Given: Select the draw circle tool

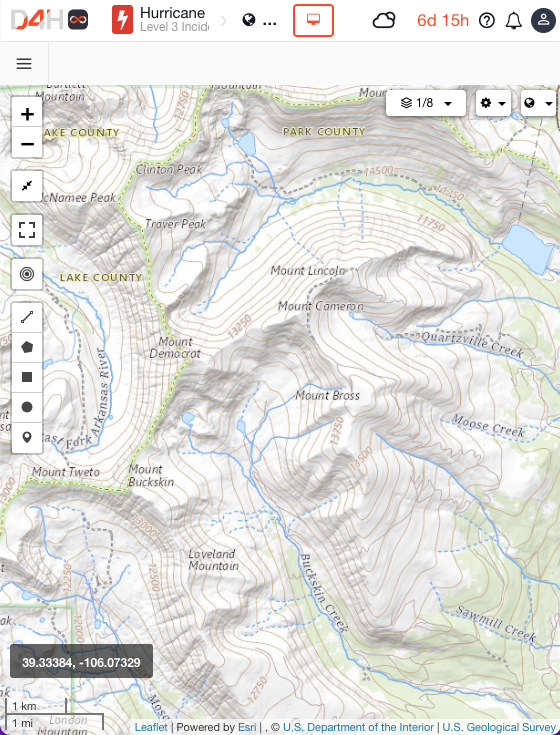Looking at the screenshot, I should click(x=27, y=407).
